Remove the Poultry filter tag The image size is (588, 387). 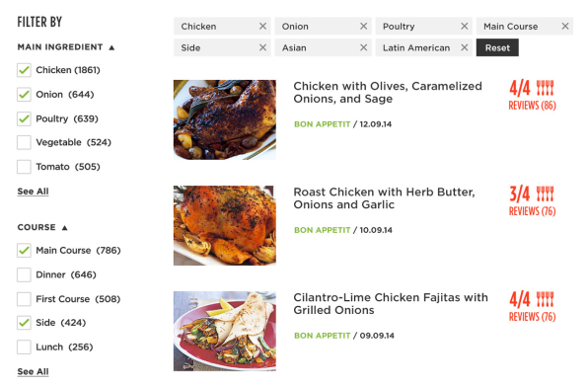pyautogui.click(x=465, y=26)
